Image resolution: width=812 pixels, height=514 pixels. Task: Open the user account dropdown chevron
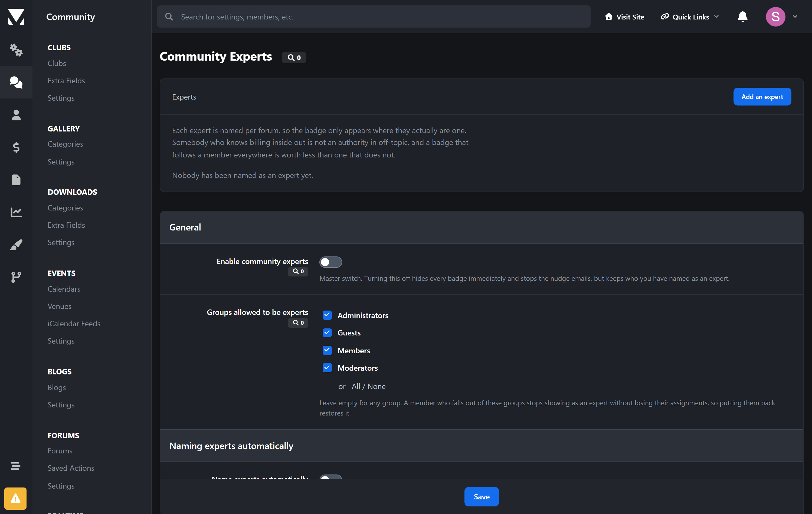[795, 17]
